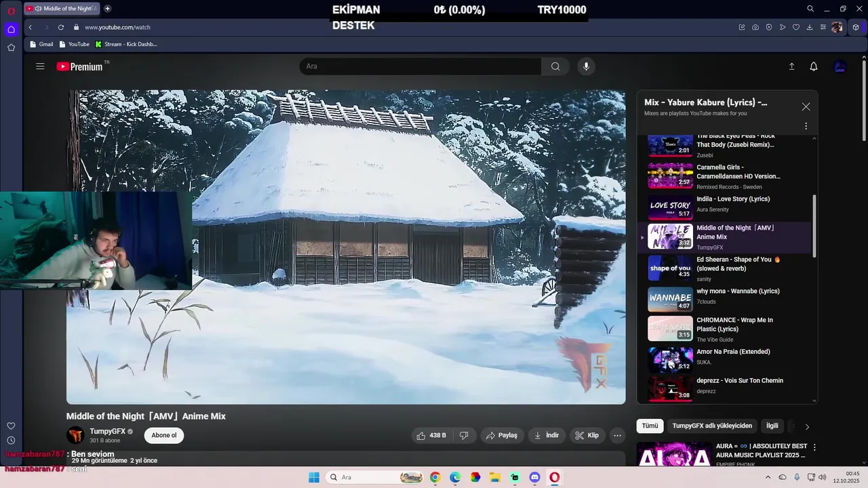This screenshot has width=868, height=488.
Task: Click the Windows taskbar search box
Action: point(375,477)
